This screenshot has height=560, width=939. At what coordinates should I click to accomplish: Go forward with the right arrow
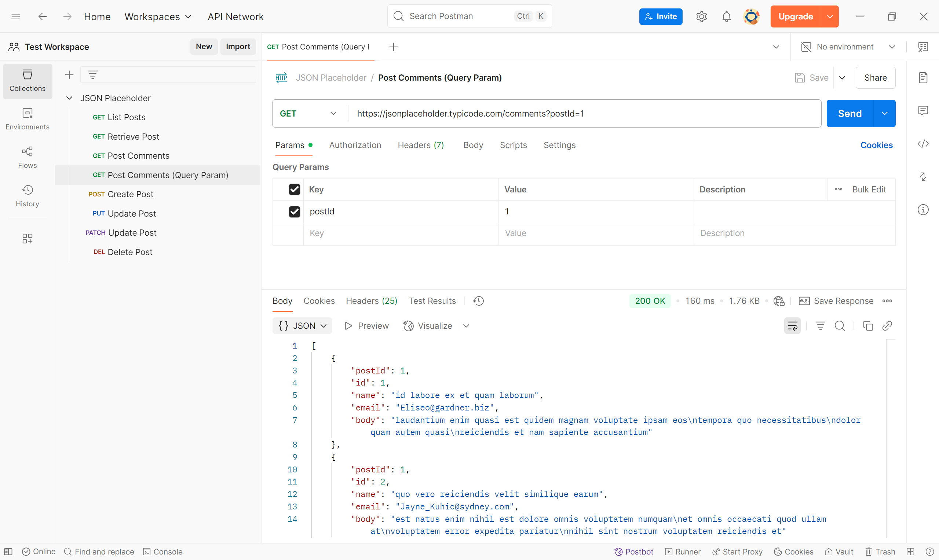(67, 16)
